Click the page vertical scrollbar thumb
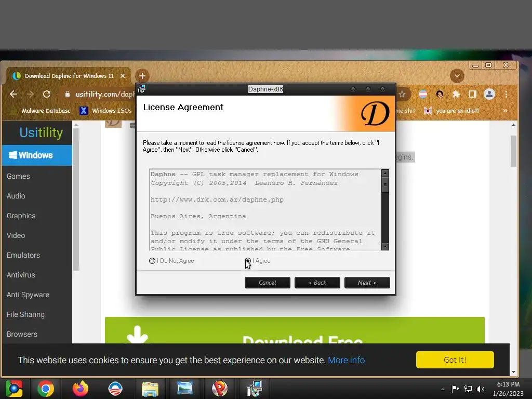532x399 pixels. click(x=513, y=151)
